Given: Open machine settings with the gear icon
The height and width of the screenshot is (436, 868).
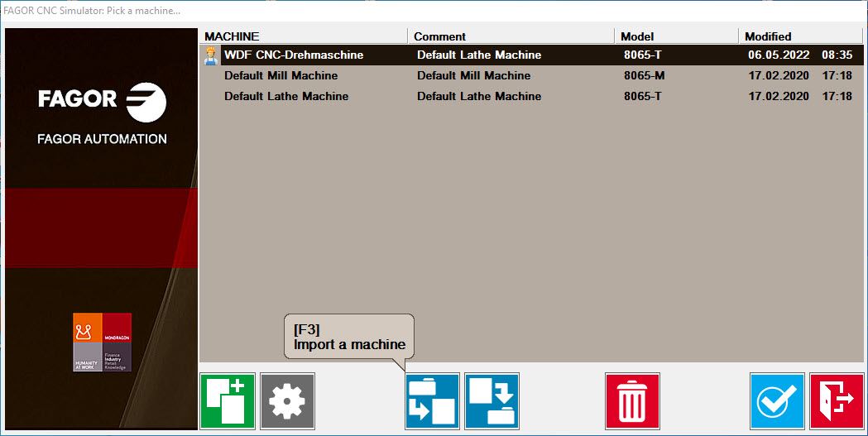Looking at the screenshot, I should pos(287,401).
